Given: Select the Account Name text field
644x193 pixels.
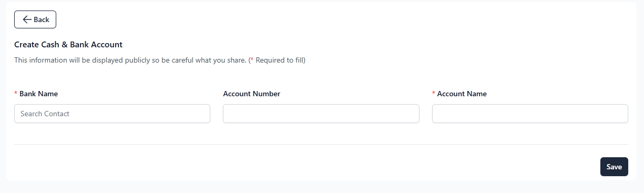Looking at the screenshot, I should (x=530, y=114).
